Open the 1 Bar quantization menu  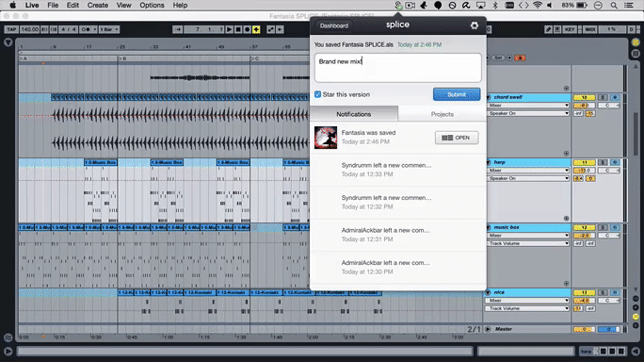pos(109,29)
